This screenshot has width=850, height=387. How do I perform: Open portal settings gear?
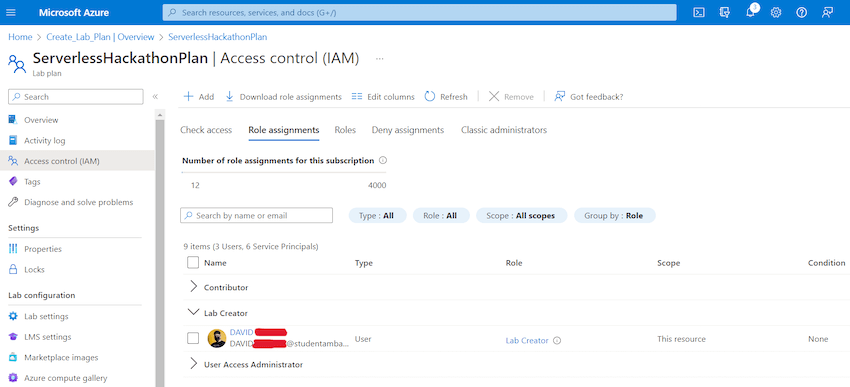pyautogui.click(x=776, y=12)
